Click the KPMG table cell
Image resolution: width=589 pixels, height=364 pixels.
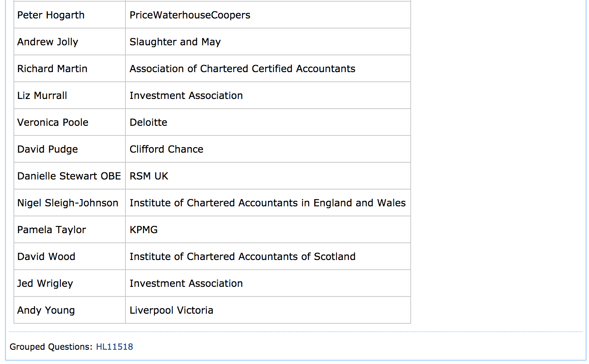(143, 230)
